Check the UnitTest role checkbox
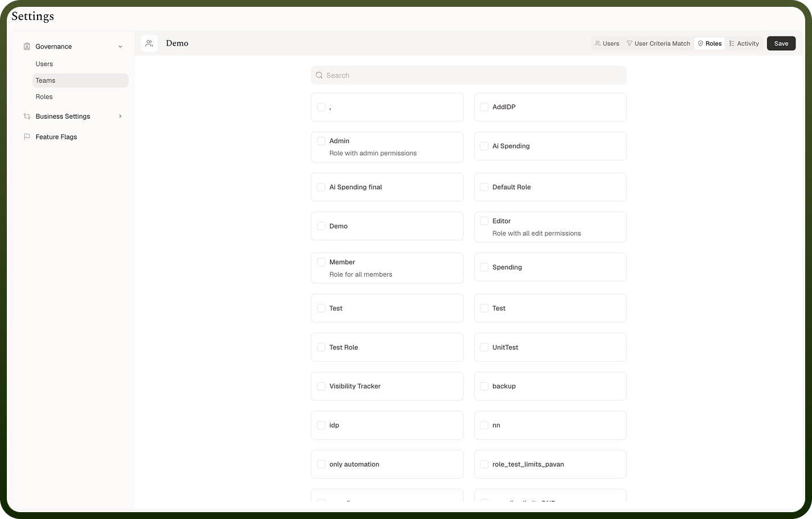 (x=484, y=347)
